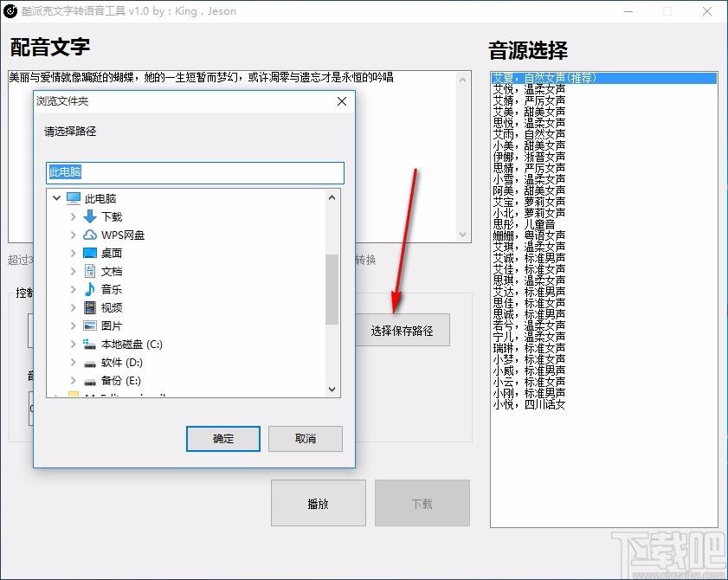This screenshot has width=728, height=580.
Task: Click 取消 to cancel browsing
Action: (306, 439)
